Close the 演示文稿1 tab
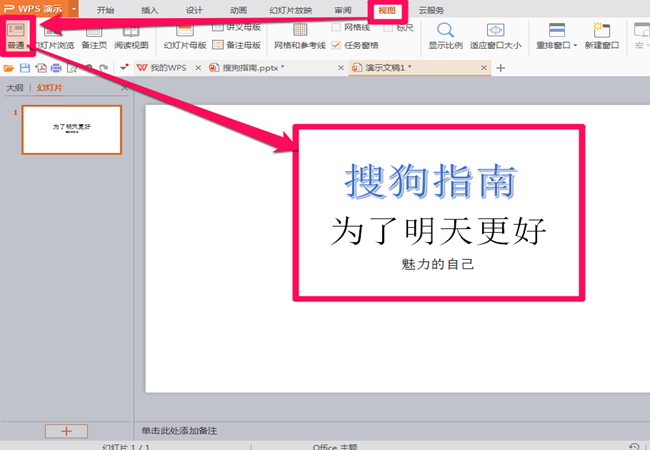650x450 pixels. pos(484,68)
